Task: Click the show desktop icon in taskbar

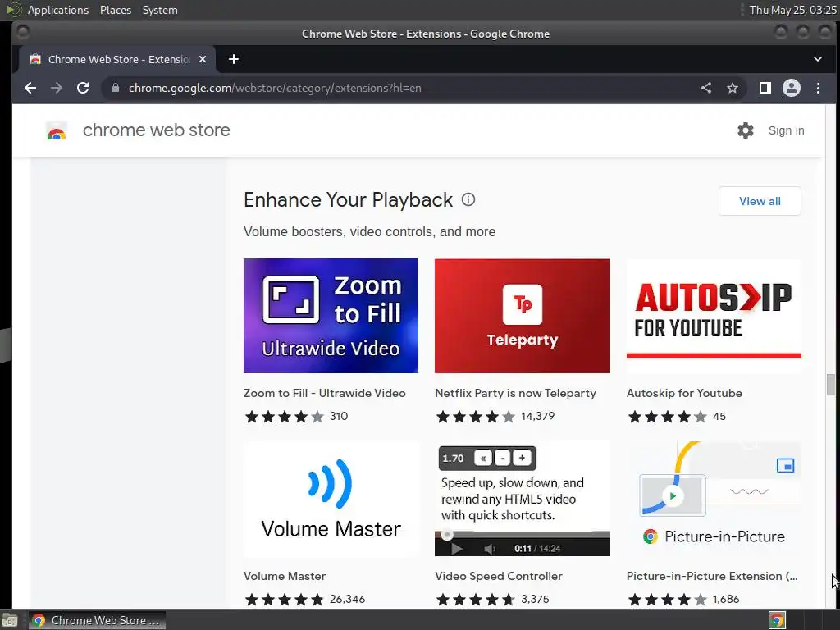Action: pos(10,620)
